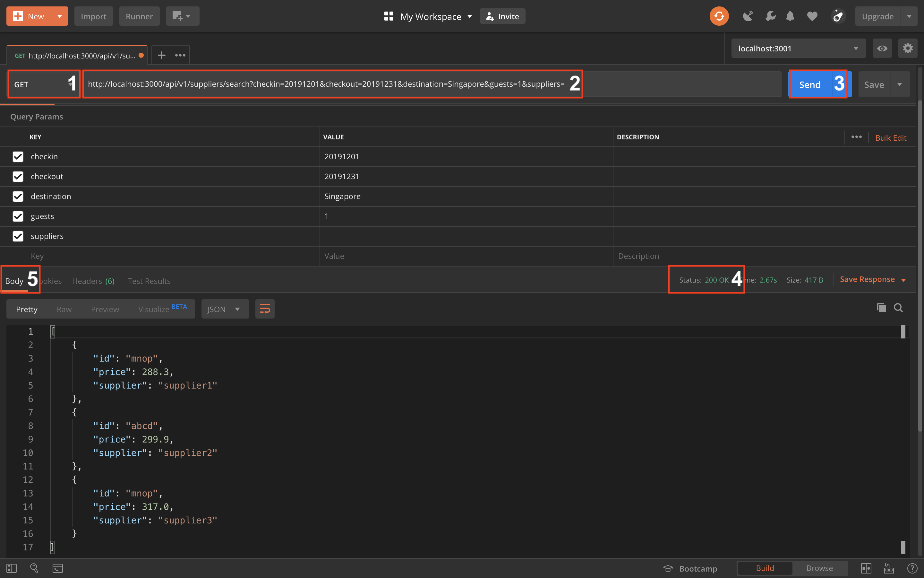The width and height of the screenshot is (924, 578).
Task: Open query params column options ellipsis
Action: (856, 137)
